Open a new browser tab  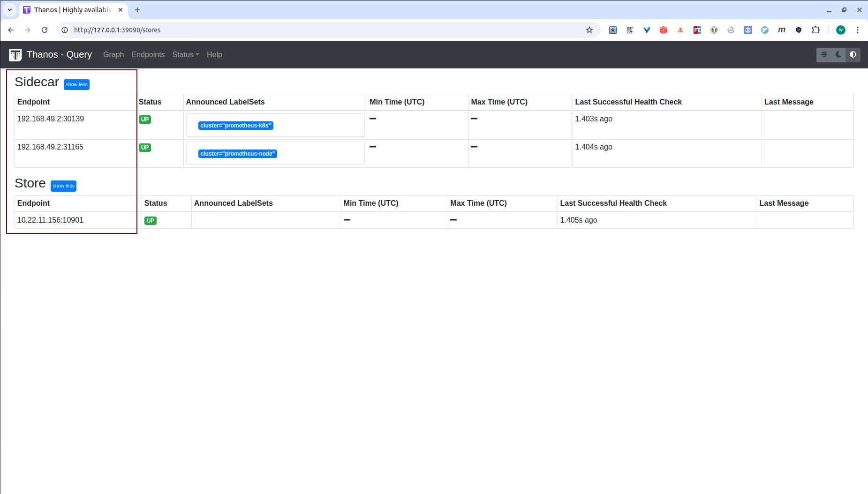(137, 10)
